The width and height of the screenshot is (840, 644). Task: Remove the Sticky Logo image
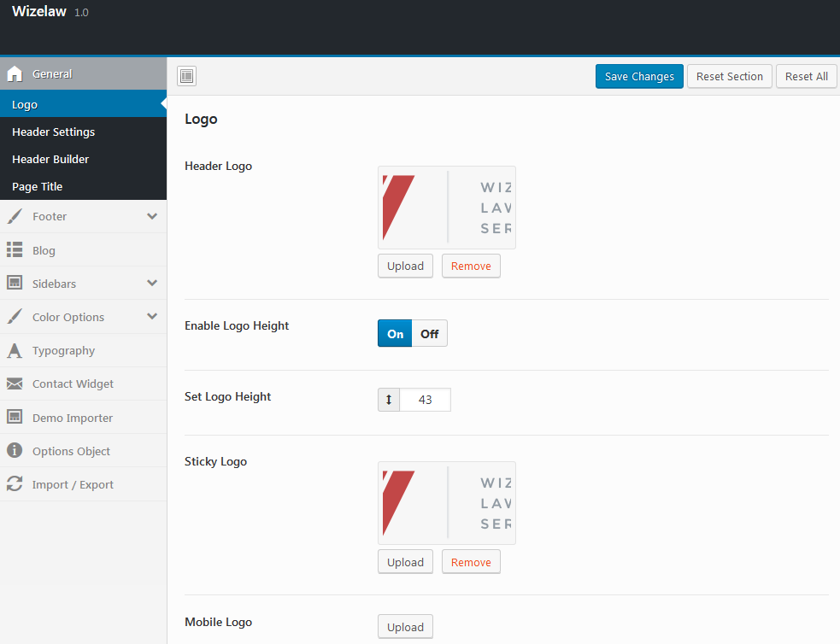click(x=471, y=562)
